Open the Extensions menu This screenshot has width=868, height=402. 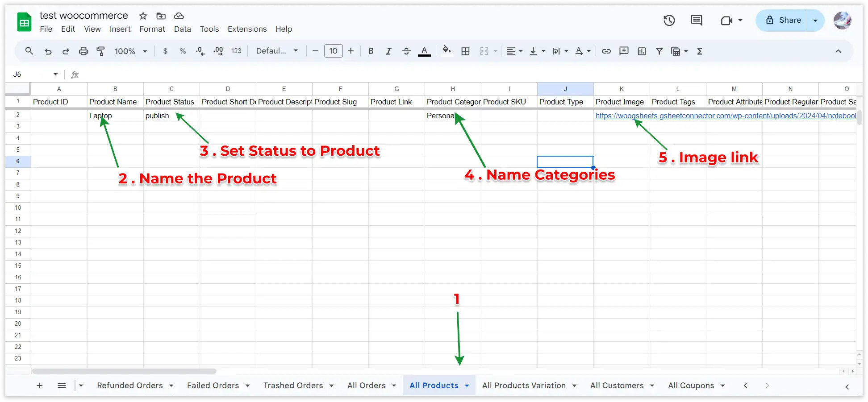tap(247, 29)
